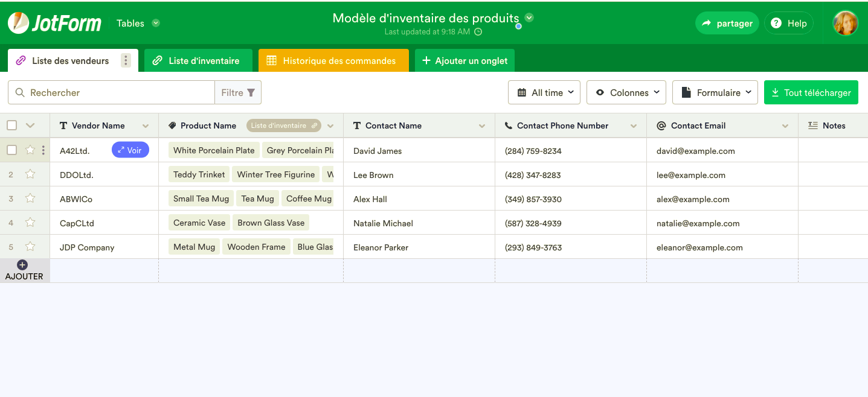Star the A42Ltd. row
The image size is (868, 397).
[30, 150]
